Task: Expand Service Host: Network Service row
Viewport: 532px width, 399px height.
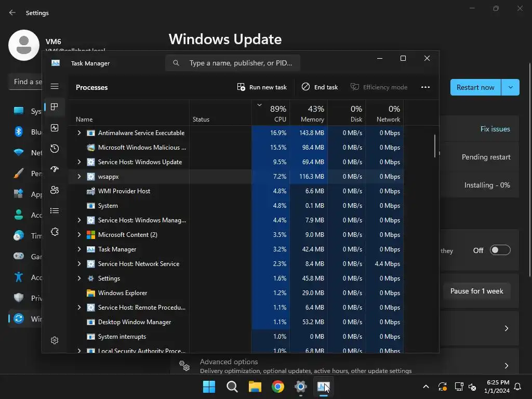Action: pos(79,263)
